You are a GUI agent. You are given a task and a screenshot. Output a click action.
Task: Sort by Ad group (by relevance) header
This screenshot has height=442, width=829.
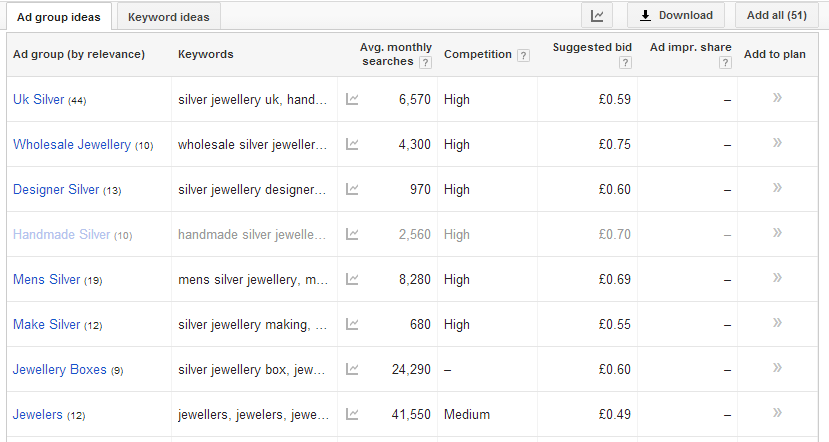[79, 54]
